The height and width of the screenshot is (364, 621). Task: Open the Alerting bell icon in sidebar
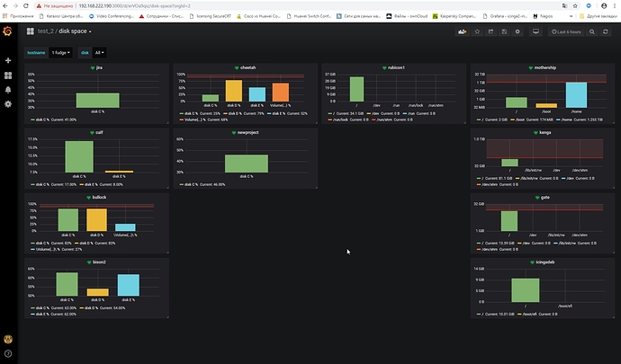click(8, 89)
